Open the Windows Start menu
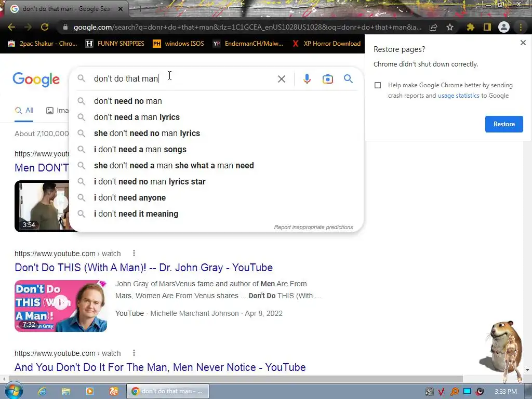This screenshot has height=399, width=532. [x=14, y=391]
